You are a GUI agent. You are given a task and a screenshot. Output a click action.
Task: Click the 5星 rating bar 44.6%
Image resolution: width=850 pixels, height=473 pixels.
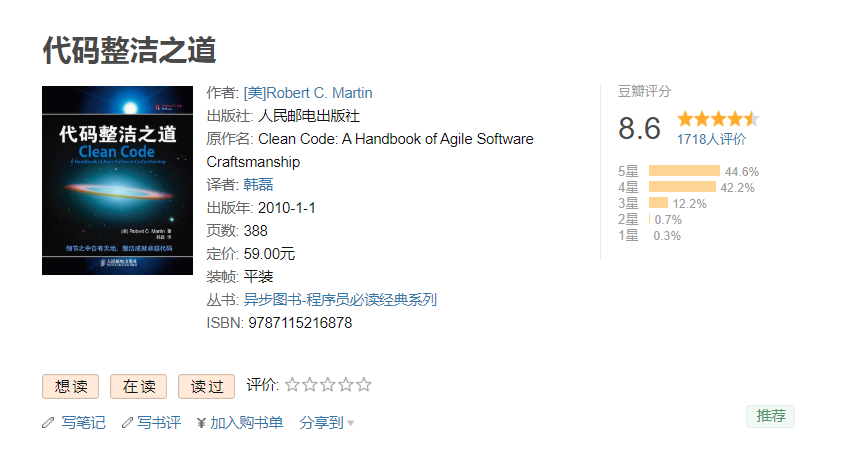[x=684, y=171]
